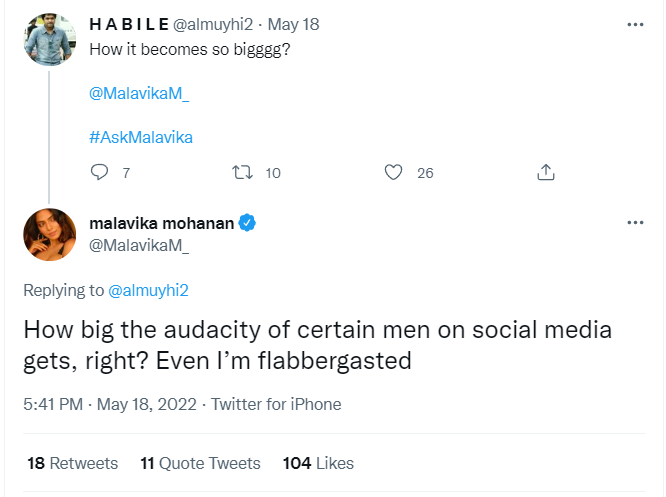Open the malavika mohanan display name
Viewport: 666px width, 497px height.
162,223
